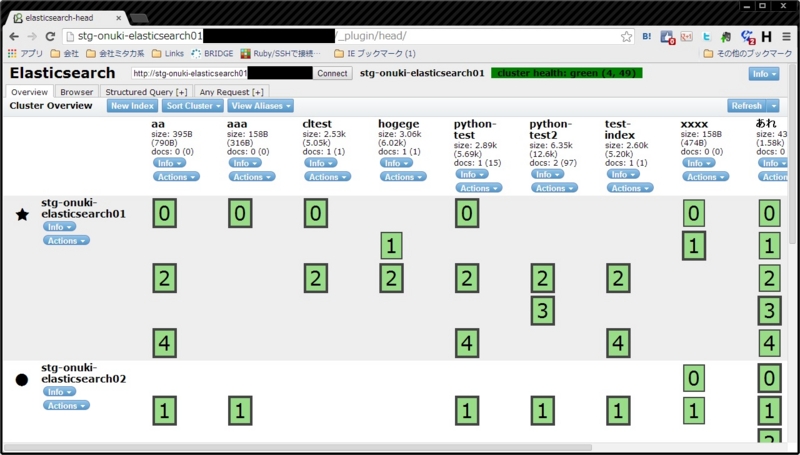
Task: Open the Any Request [+] tab
Action: point(232,92)
